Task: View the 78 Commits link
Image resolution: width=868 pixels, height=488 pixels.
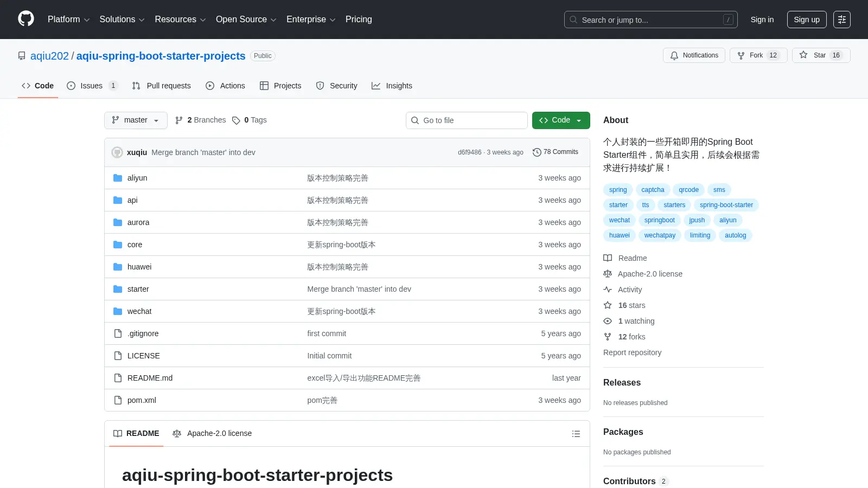Action: (556, 152)
